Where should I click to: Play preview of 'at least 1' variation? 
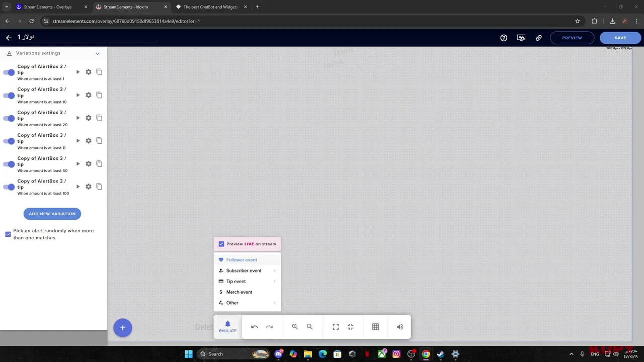pos(78,72)
